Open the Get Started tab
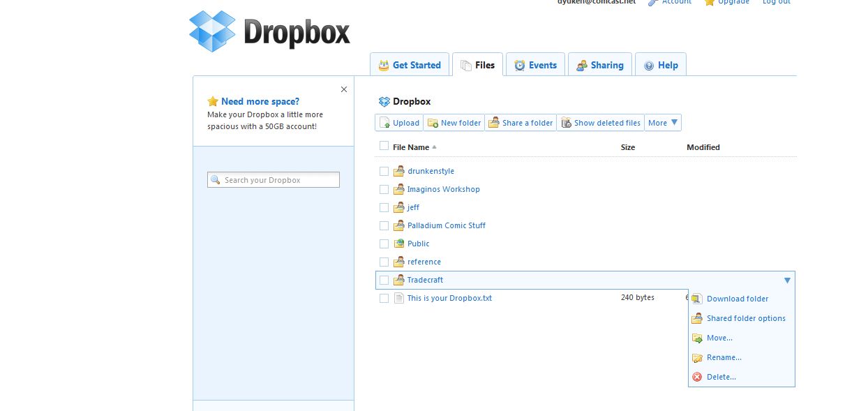 (x=410, y=65)
